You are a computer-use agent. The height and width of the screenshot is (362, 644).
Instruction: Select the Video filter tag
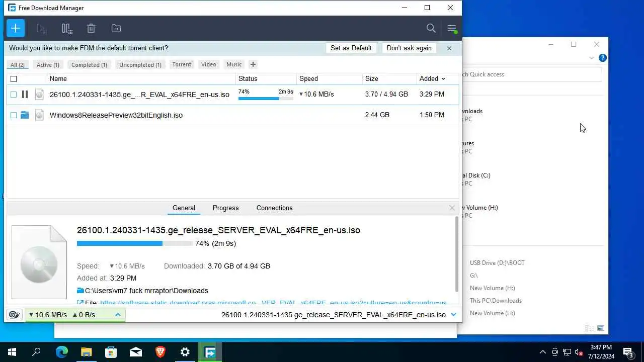pyautogui.click(x=209, y=64)
